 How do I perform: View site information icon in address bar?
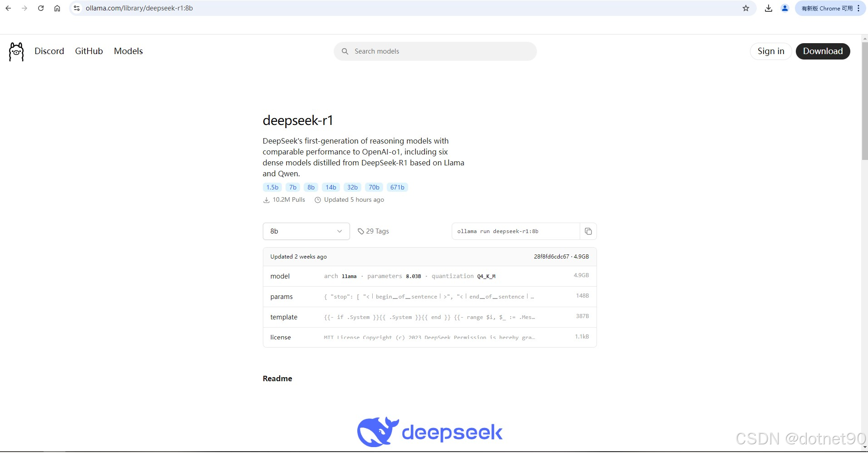(x=77, y=8)
